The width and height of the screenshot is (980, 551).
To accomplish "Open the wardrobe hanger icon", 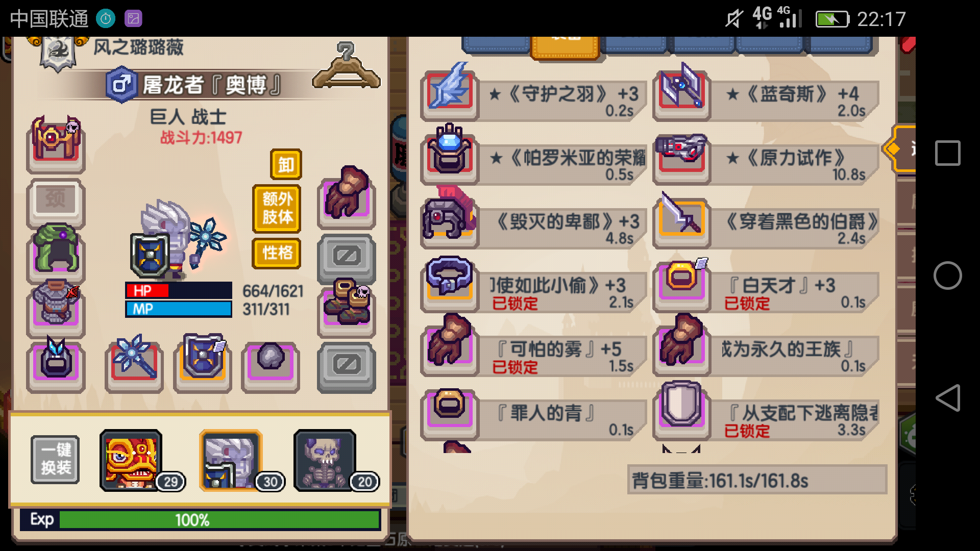I will pyautogui.click(x=346, y=66).
